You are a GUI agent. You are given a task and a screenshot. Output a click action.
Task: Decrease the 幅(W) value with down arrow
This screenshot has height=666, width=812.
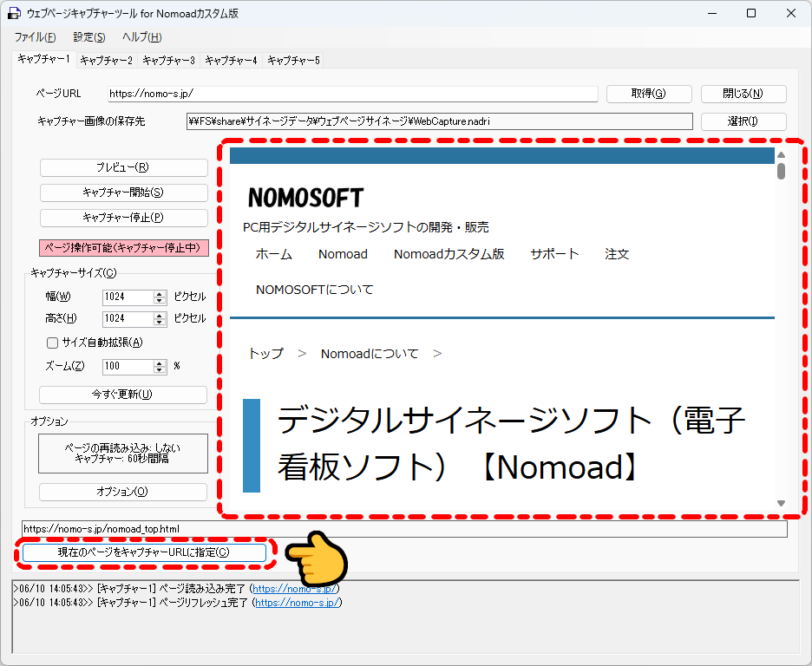pos(160,301)
